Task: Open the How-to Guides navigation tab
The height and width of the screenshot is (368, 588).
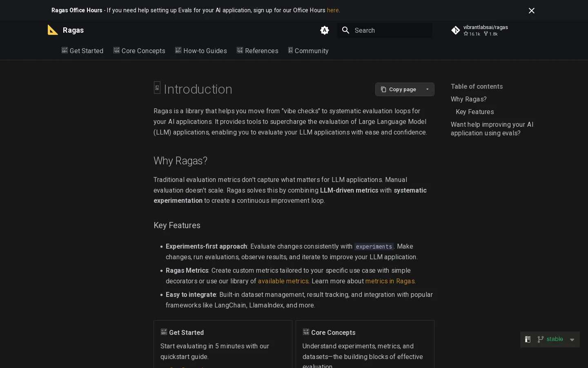Action: pyautogui.click(x=201, y=51)
